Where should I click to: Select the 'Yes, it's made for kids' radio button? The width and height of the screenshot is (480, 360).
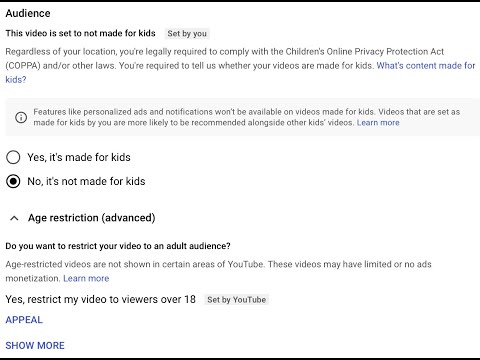point(13,157)
